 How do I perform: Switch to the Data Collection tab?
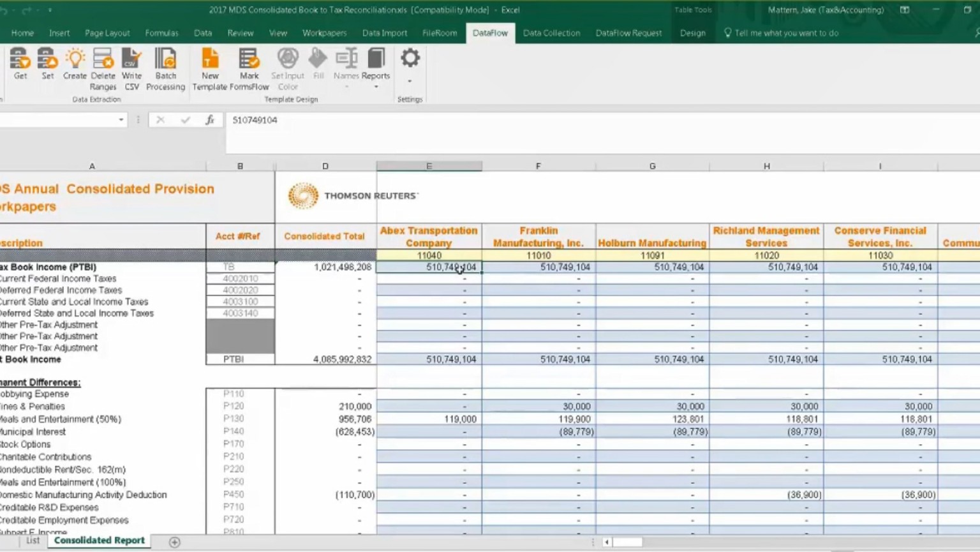(551, 33)
